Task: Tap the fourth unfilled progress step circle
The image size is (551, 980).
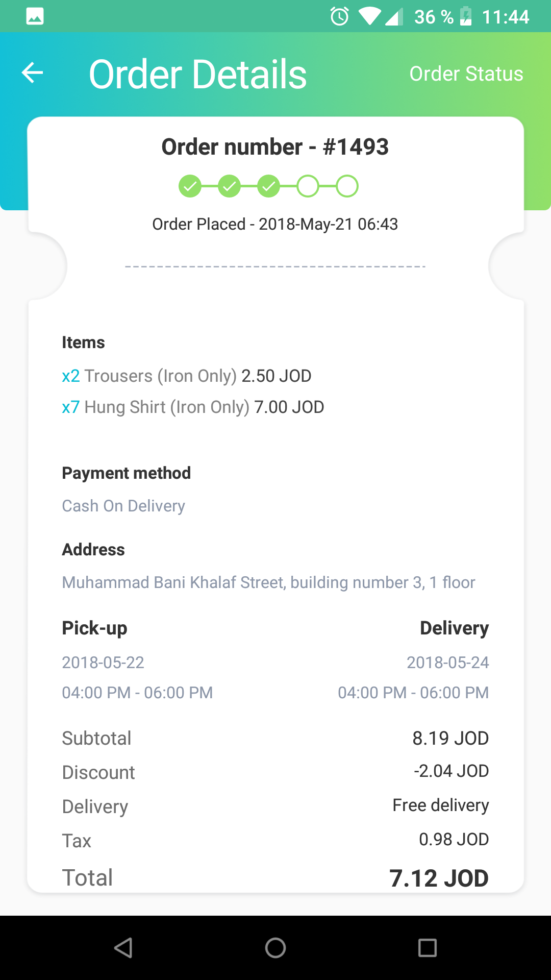Action: tap(308, 186)
